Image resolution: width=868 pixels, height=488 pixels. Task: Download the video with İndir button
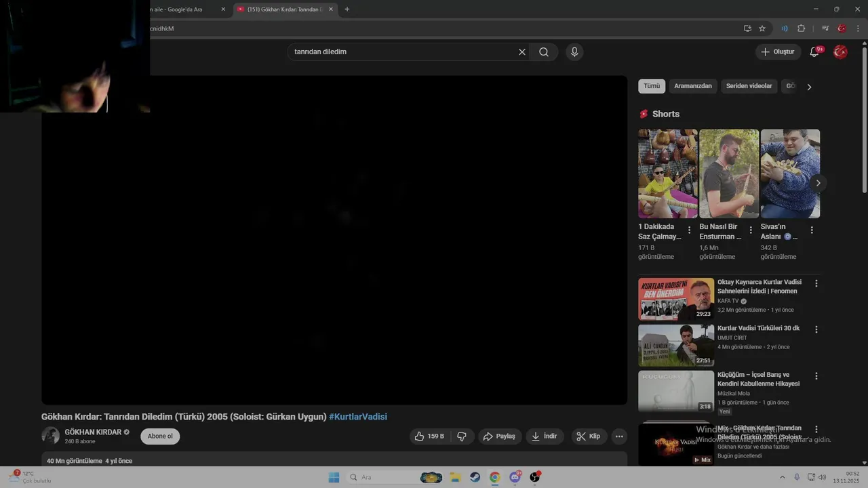pos(545,436)
